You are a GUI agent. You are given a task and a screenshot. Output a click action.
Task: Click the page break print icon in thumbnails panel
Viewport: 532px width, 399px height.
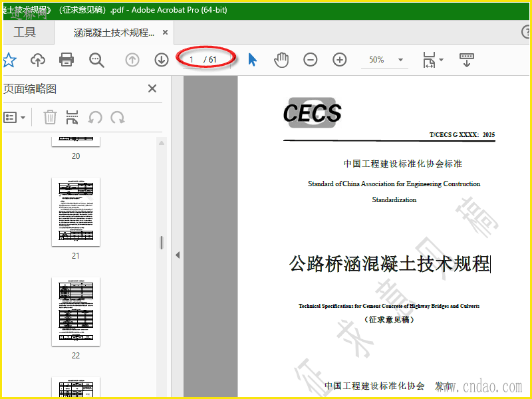[72, 117]
